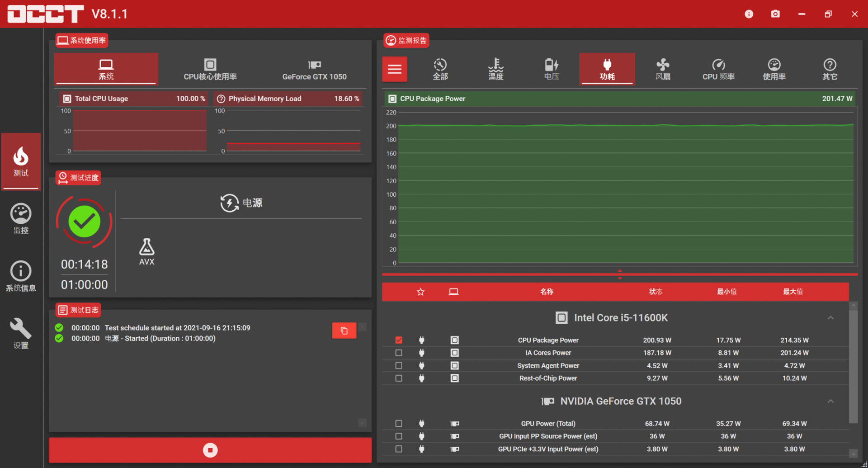Image resolution: width=868 pixels, height=468 pixels.
Task: Click the green test status checkmark
Action: coord(85,222)
